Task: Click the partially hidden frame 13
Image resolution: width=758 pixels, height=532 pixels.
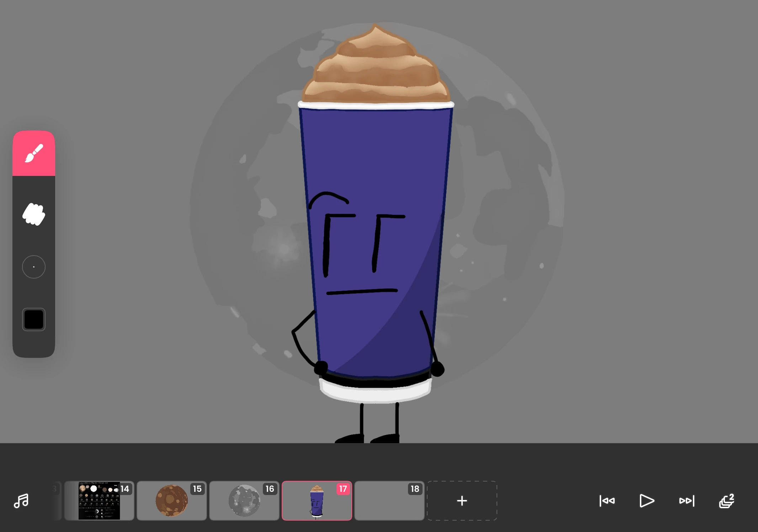Action: 56,501
